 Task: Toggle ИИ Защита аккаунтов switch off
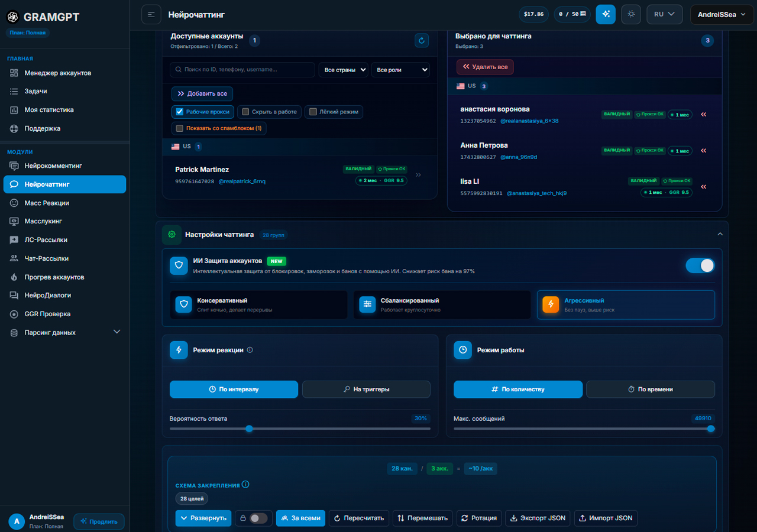(x=700, y=265)
